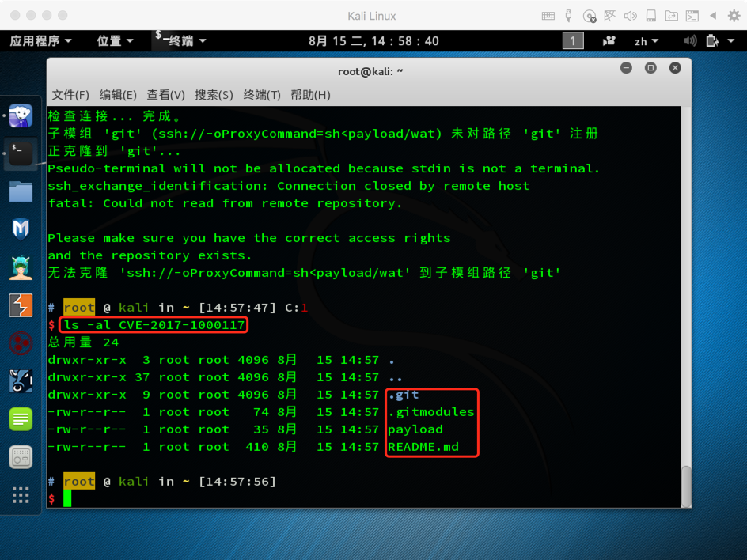The width and height of the screenshot is (747, 560).
Task: Click the terminal prompt cursor
Action: tap(67, 498)
